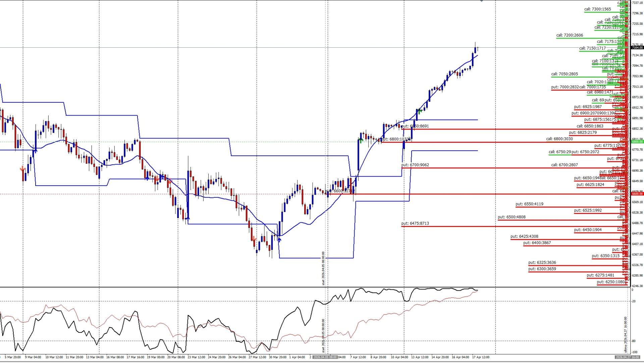Click the put: 6500:4808 red bar label
Viewport: 644px width, 363px height.
pos(512,217)
